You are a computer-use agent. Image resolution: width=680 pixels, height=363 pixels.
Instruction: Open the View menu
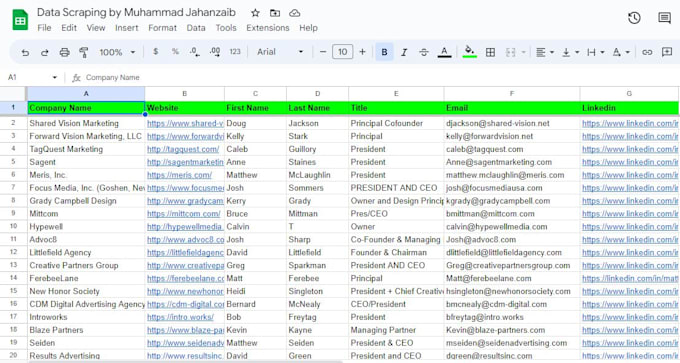tap(96, 28)
